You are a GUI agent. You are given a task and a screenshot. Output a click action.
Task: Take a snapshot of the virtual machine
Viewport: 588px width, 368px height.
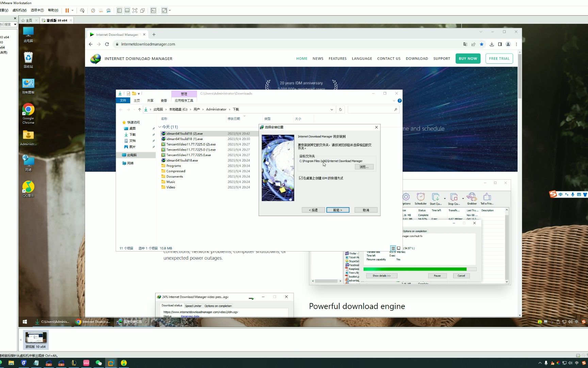[x=93, y=11]
